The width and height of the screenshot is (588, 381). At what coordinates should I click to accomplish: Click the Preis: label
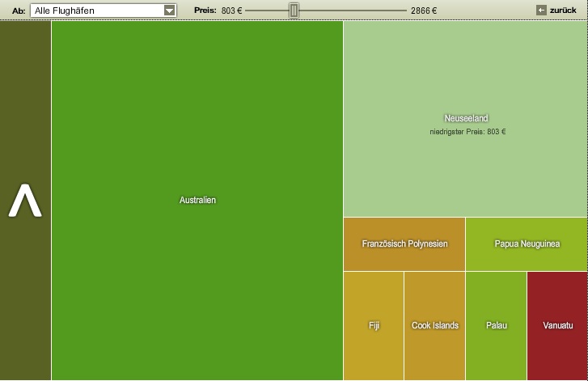point(205,11)
